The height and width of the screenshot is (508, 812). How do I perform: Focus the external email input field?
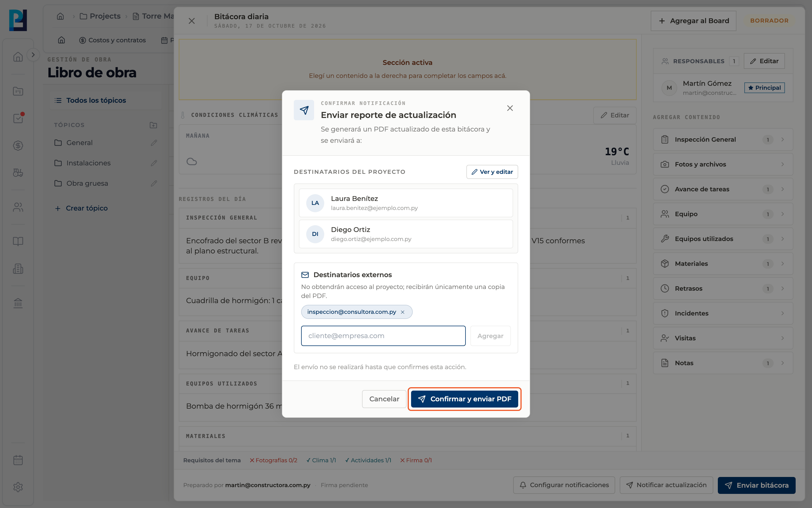[383, 336]
